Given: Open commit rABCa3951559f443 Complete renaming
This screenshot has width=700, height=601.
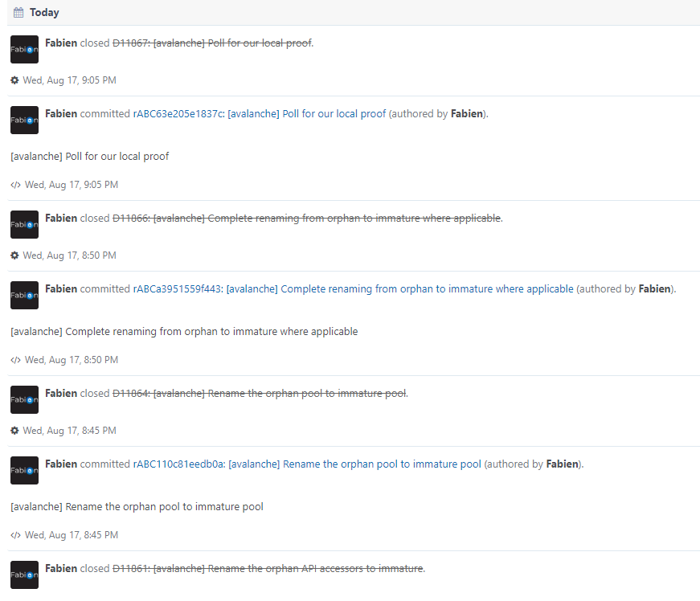Looking at the screenshot, I should pos(353,289).
